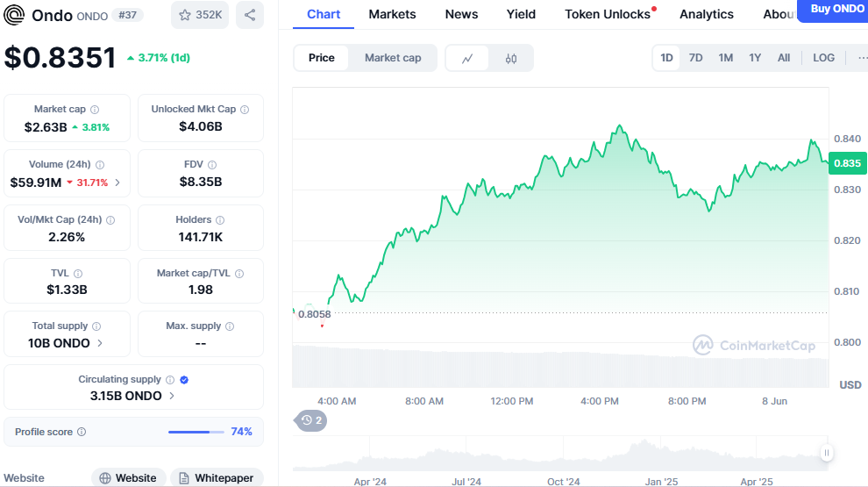Click the Profile score progress bar
This screenshot has height=487, width=868.
pos(196,432)
